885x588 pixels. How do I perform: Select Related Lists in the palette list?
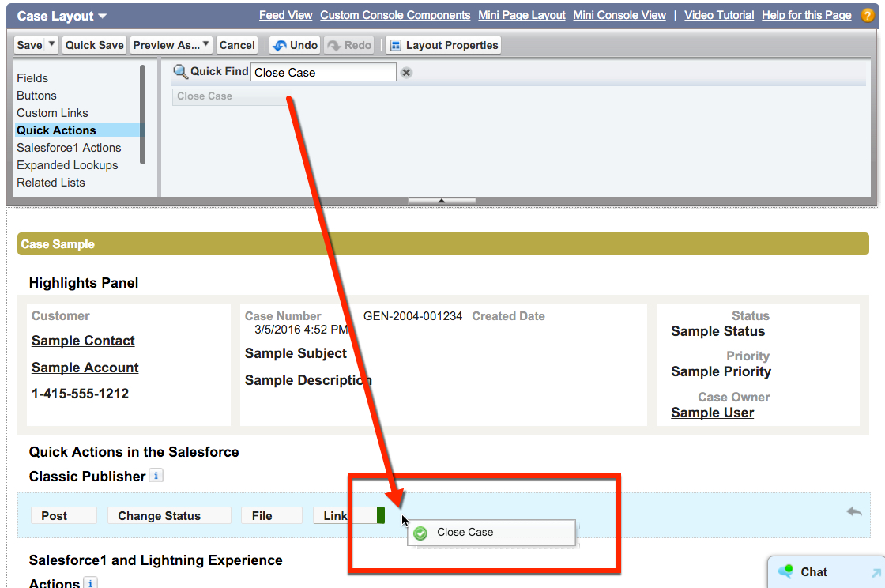point(51,183)
